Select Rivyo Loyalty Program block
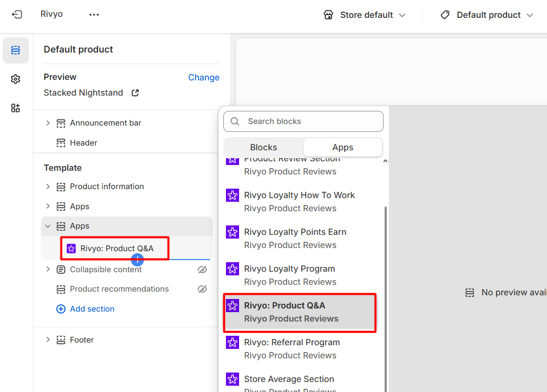The height and width of the screenshot is (392, 547). pos(300,275)
